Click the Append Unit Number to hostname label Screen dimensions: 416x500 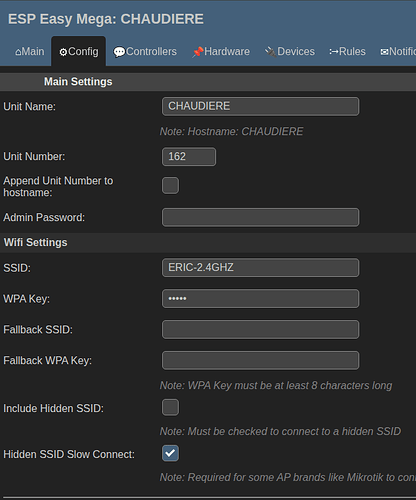click(58, 187)
